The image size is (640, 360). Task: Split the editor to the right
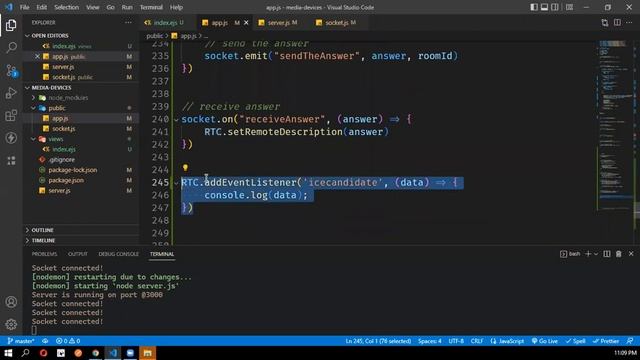click(x=617, y=22)
